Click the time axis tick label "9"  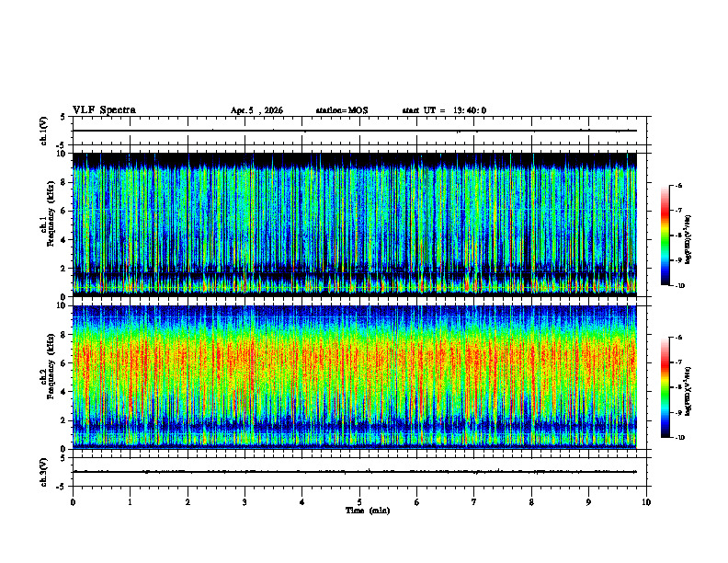tap(588, 502)
